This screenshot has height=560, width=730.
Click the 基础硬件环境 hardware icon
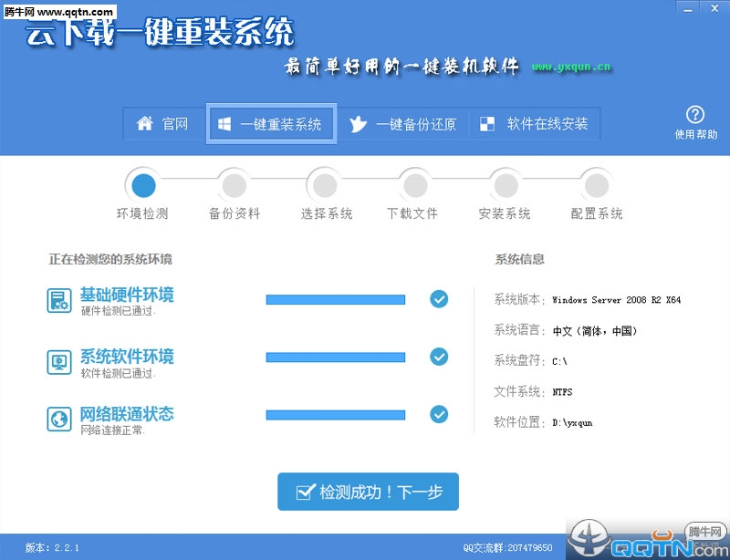click(x=59, y=300)
